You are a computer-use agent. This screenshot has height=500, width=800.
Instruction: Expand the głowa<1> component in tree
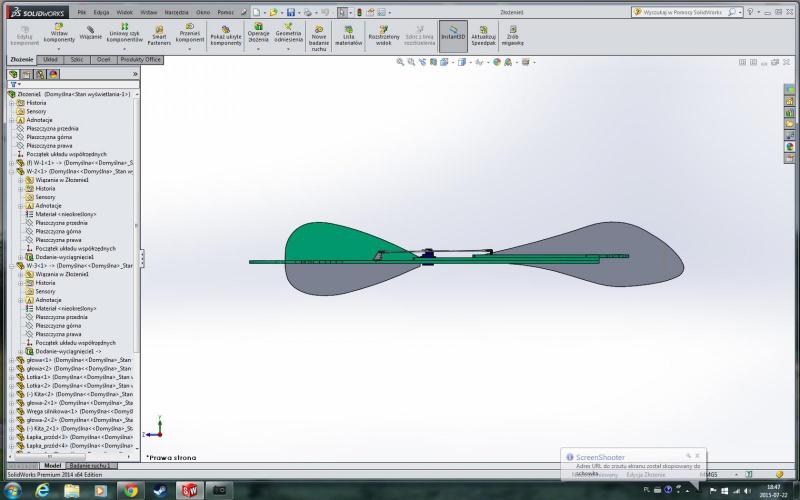pos(12,359)
